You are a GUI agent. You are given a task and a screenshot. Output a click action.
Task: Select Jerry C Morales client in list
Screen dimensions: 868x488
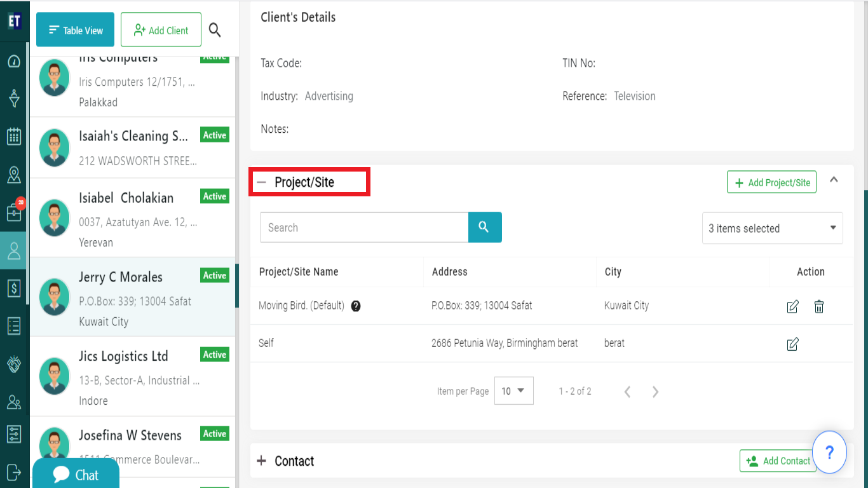(x=132, y=297)
